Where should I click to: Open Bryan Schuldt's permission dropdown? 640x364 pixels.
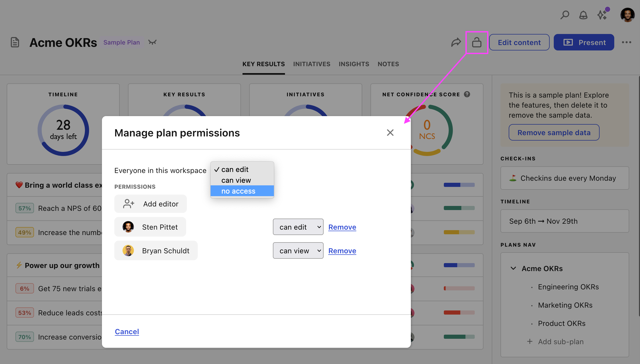298,251
